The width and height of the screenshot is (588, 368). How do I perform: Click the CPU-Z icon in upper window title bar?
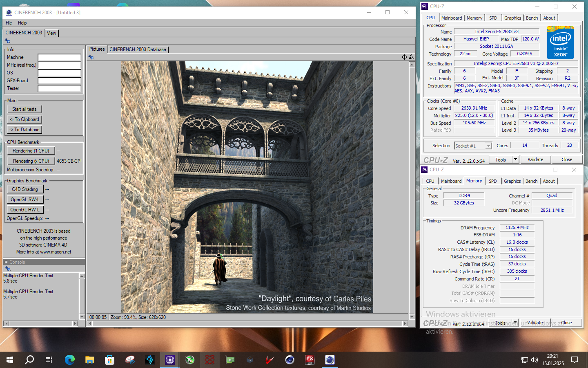coord(425,7)
